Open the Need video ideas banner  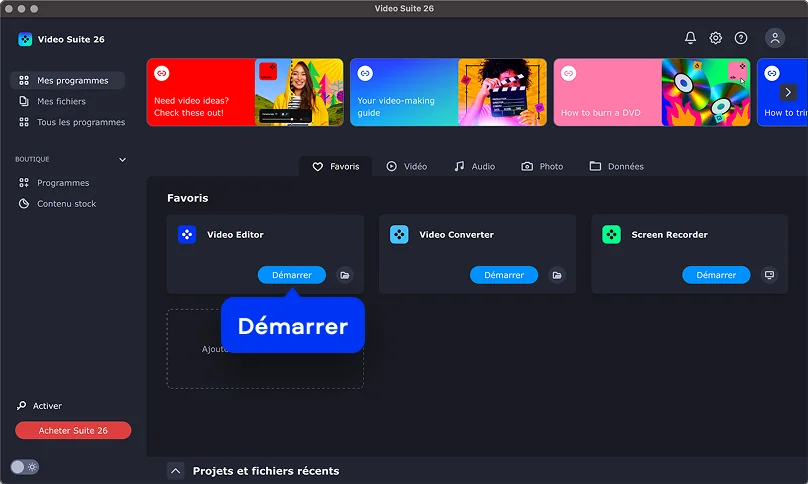[x=245, y=92]
